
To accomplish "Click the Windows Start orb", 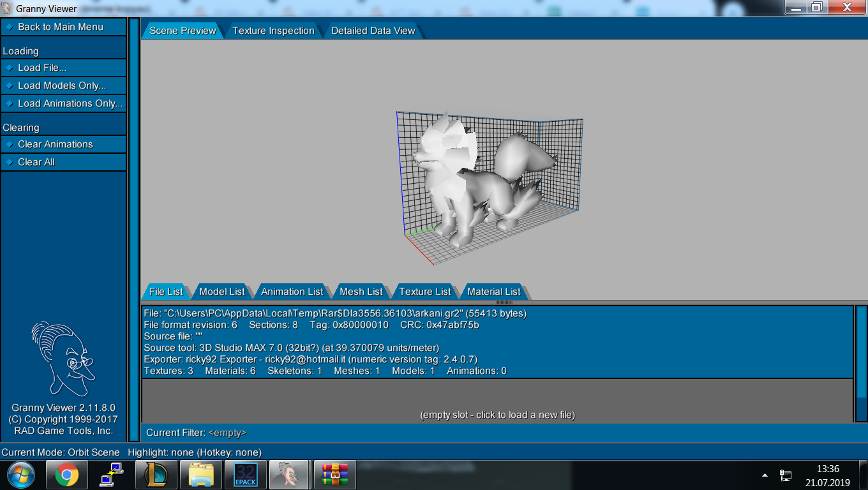I will tap(21, 475).
